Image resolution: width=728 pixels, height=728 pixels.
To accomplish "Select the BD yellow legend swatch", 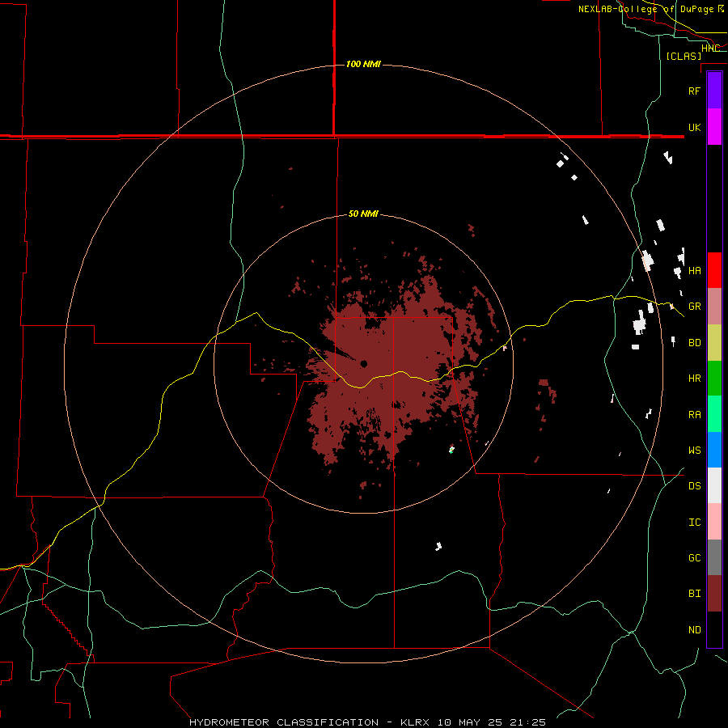I will (714, 343).
